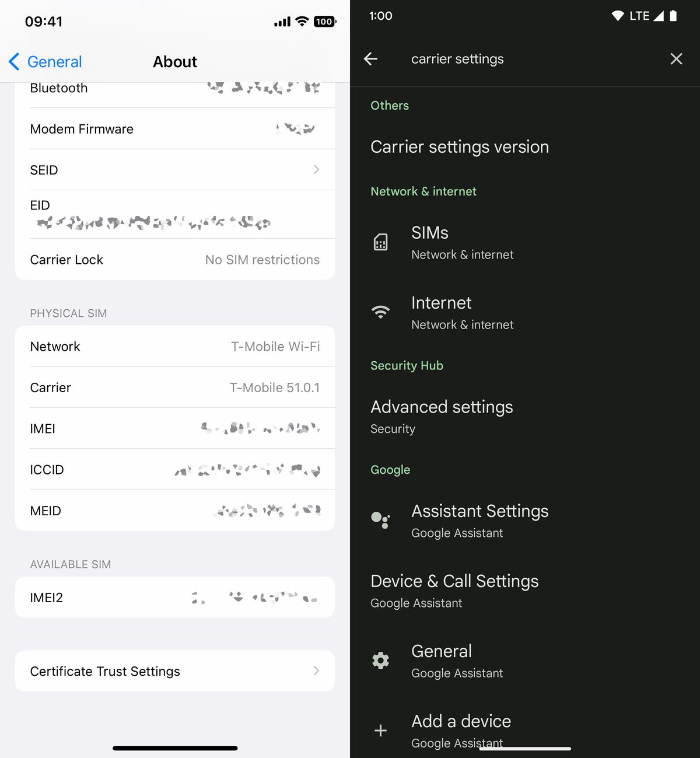The image size is (700, 758).
Task: Open Advanced settings under Security
Action: pyautogui.click(x=442, y=407)
